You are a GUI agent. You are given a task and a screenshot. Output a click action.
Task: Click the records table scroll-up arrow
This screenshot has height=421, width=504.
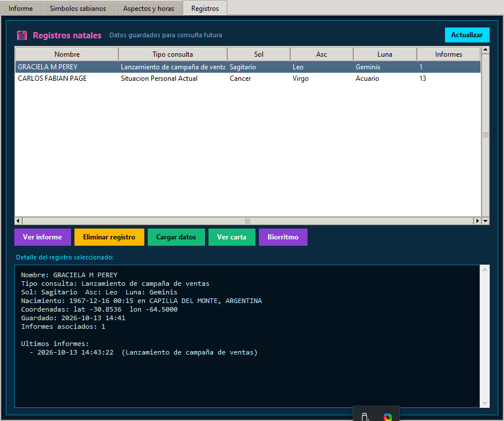pos(485,50)
